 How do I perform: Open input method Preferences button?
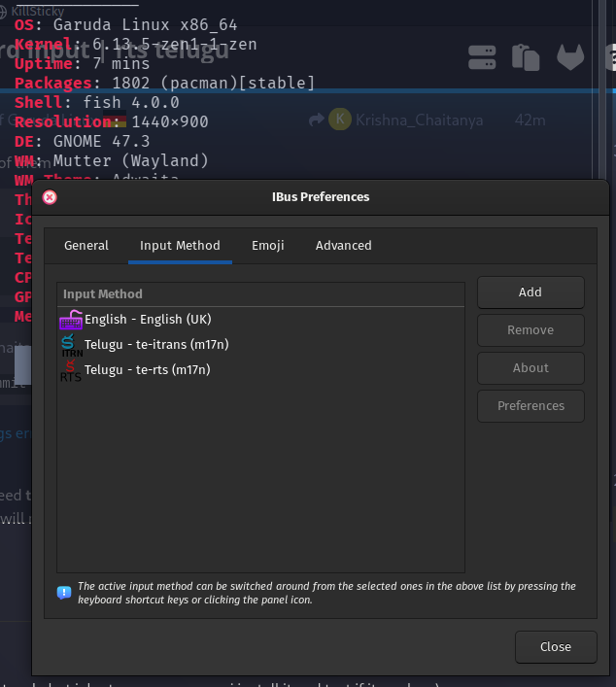click(530, 406)
